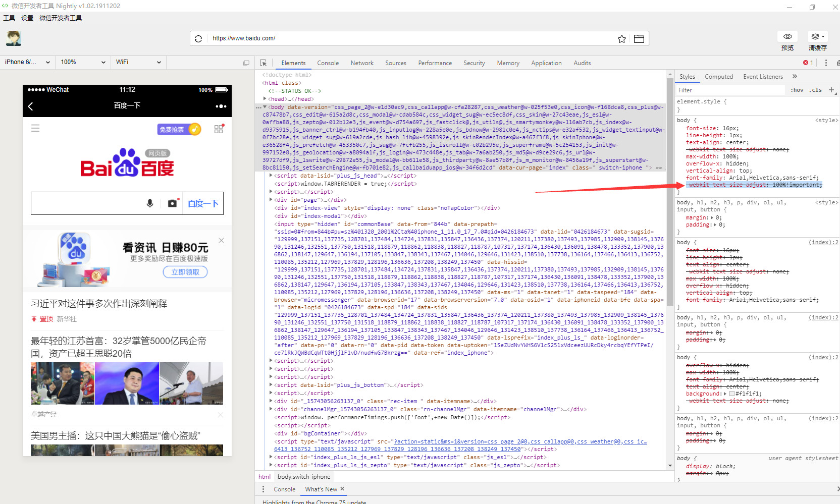The image size is (840, 504).
Task: Click the Styles filter input field
Action: point(730,90)
